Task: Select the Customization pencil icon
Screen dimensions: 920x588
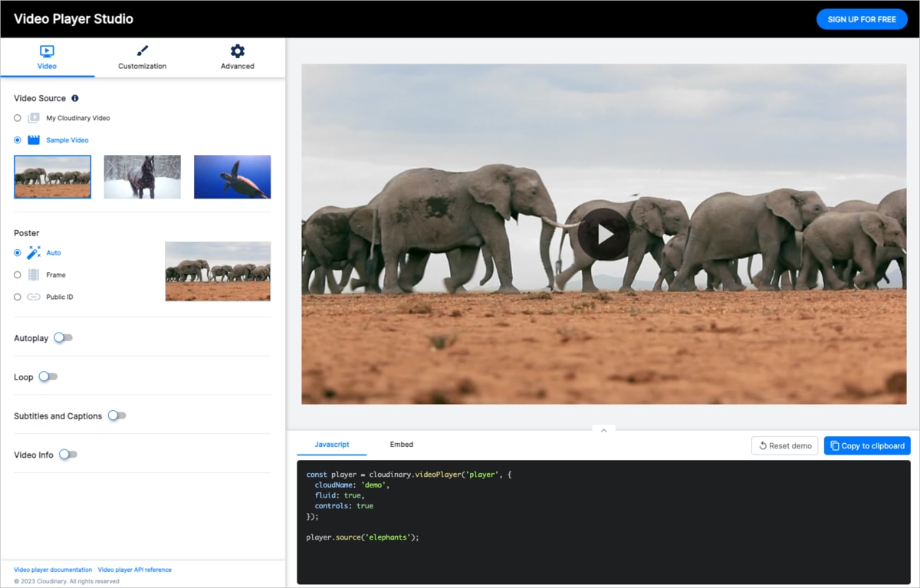Action: 141,49
